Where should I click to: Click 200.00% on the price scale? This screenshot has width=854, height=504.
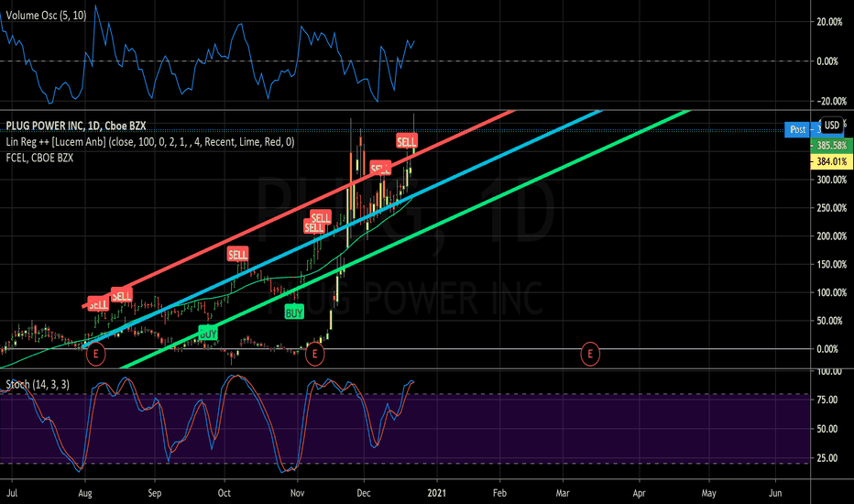point(832,236)
